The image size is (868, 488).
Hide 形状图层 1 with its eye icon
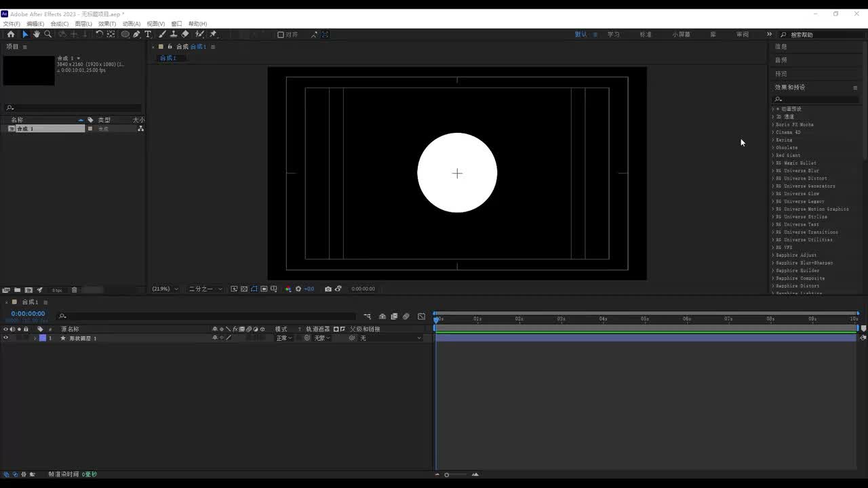click(5, 338)
